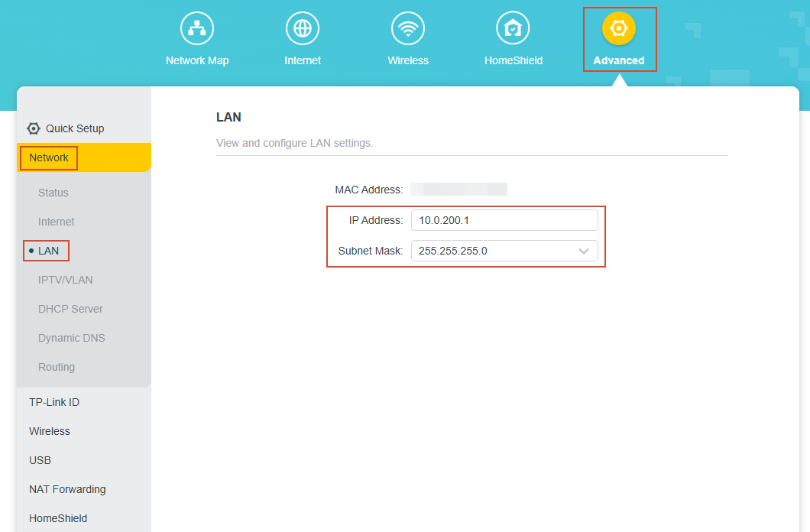Click the Advanced tab label
Screen dimensions: 810x532
pyautogui.click(x=619, y=60)
